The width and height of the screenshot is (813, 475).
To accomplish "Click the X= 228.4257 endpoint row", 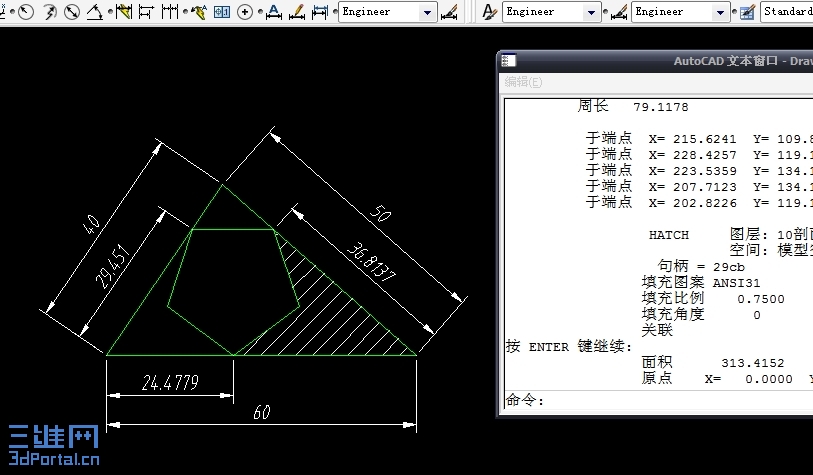I will (699, 155).
